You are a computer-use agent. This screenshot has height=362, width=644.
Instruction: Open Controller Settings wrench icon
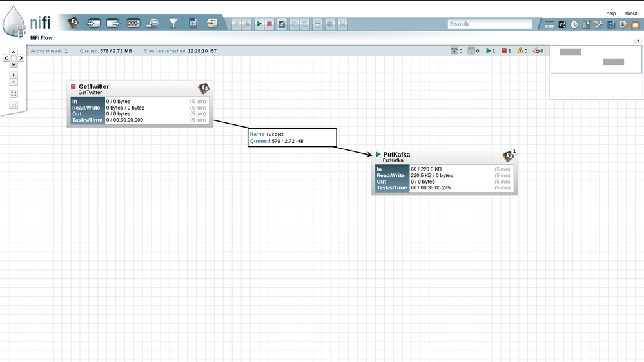(599, 24)
